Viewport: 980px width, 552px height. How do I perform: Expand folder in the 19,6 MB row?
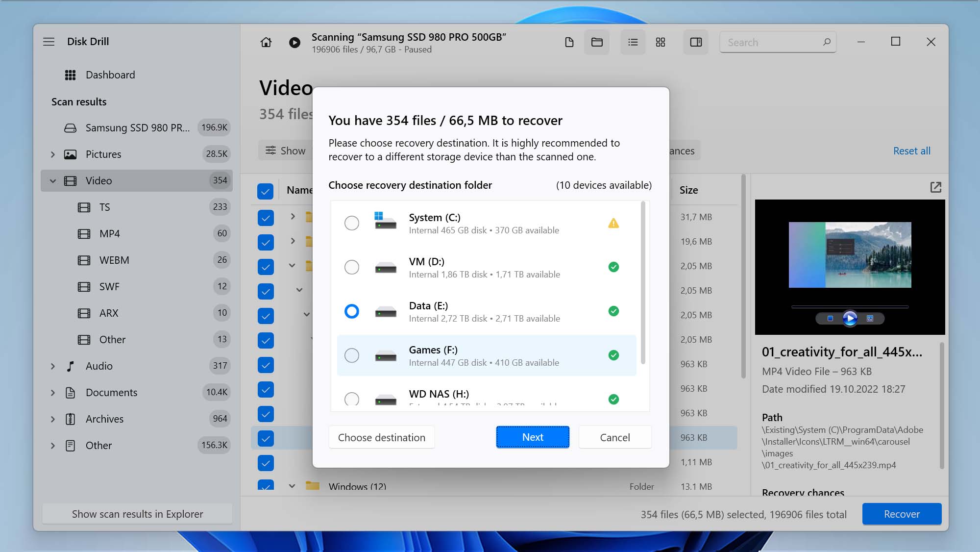[293, 241]
